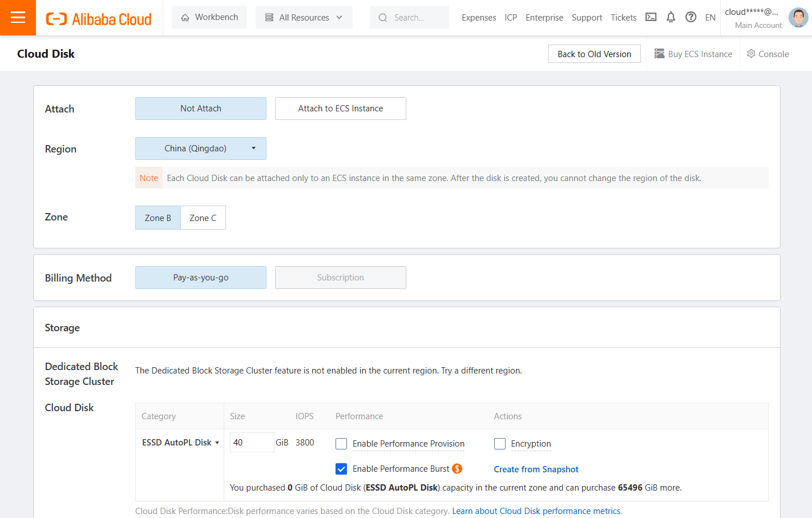Open the Tickets menu item
This screenshot has height=518, width=812.
[x=624, y=18]
